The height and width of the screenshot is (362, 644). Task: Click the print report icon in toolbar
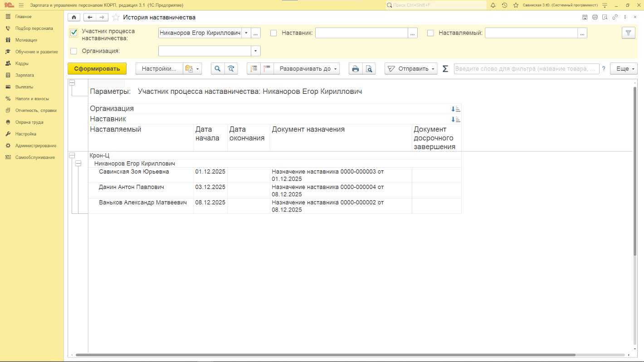(x=356, y=69)
